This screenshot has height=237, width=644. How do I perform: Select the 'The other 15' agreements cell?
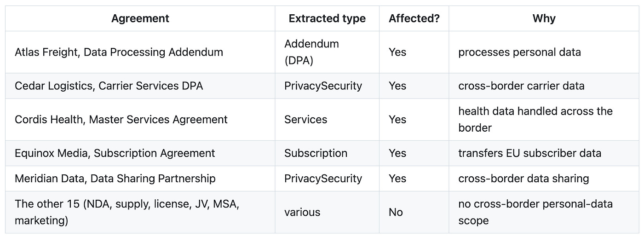140,212
